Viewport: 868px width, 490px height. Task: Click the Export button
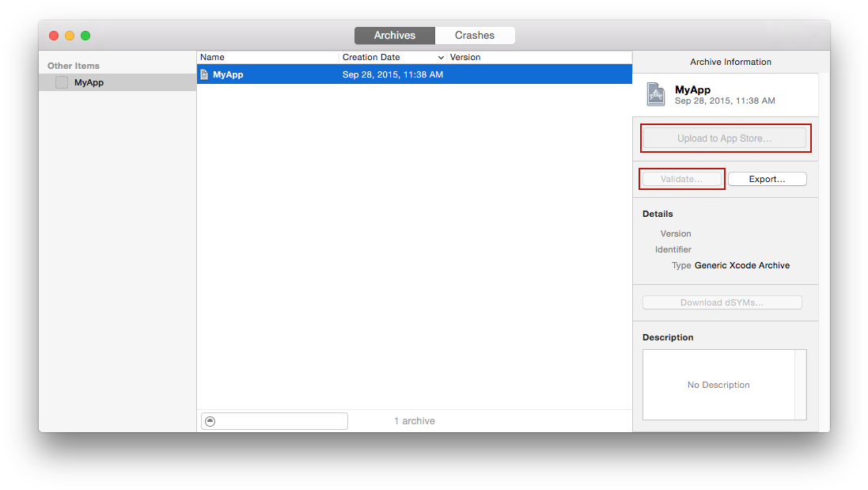[766, 178]
